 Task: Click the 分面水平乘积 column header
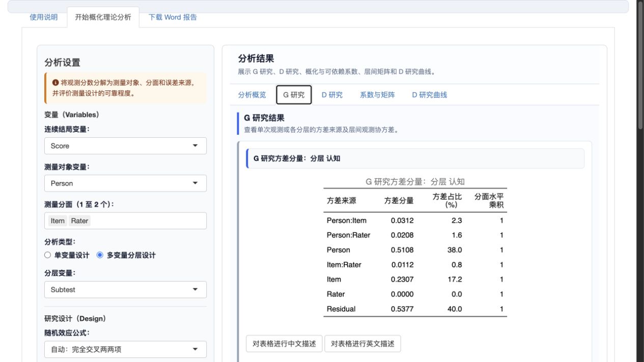point(489,200)
